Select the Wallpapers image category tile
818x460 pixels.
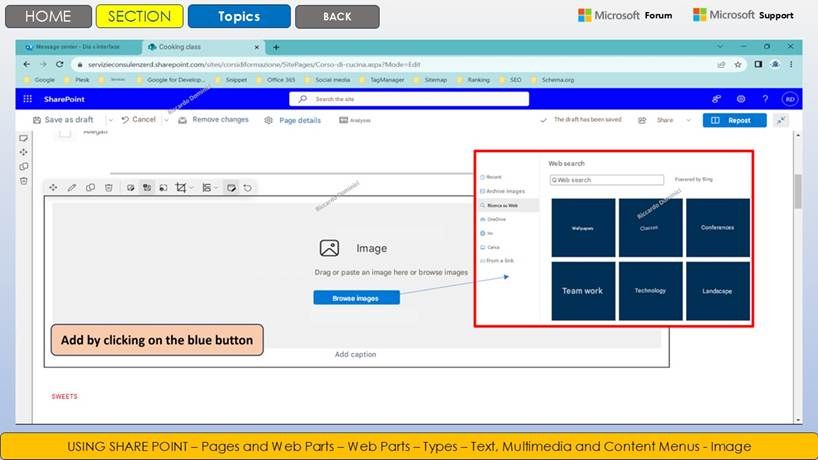tap(583, 228)
